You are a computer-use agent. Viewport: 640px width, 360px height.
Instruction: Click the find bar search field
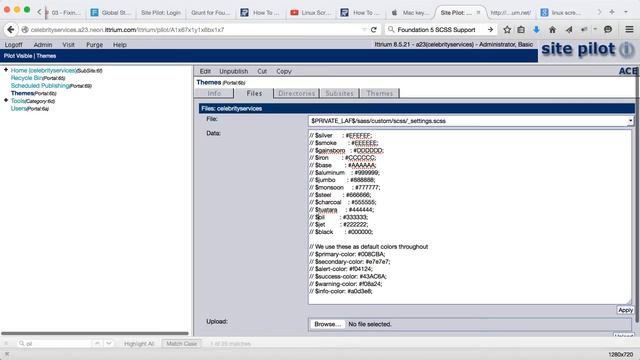point(54,344)
